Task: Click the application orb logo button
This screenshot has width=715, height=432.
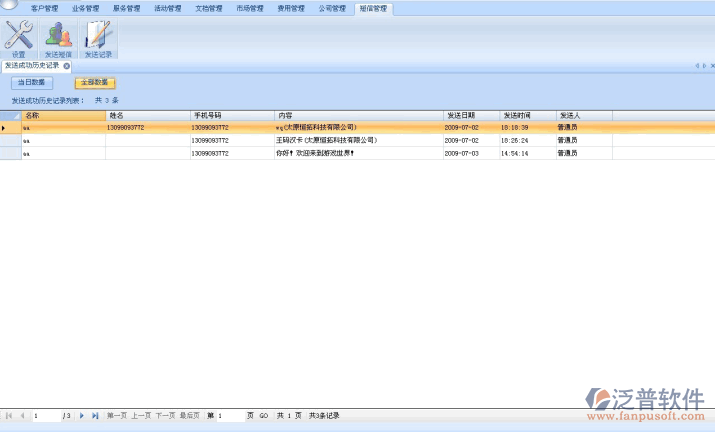Action: [9, 5]
